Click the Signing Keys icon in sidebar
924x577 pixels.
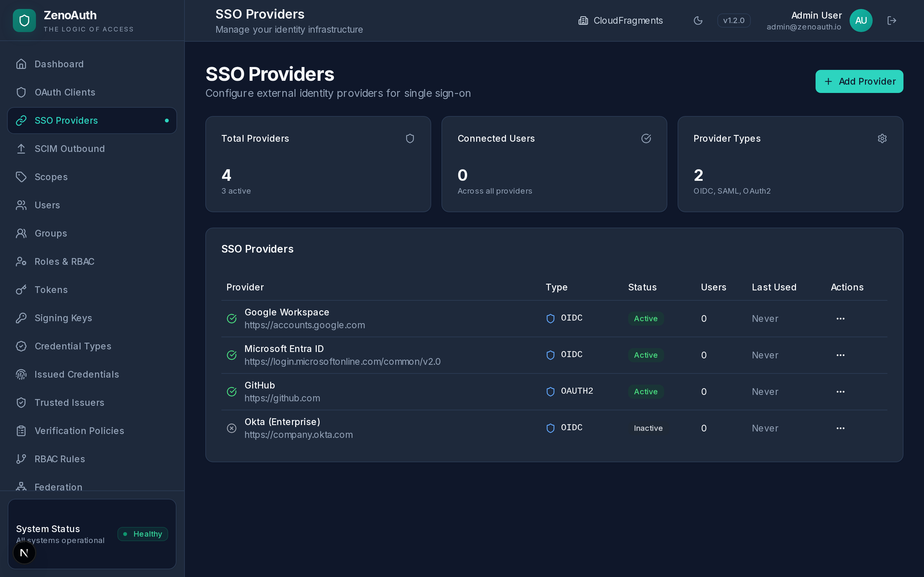[21, 317]
